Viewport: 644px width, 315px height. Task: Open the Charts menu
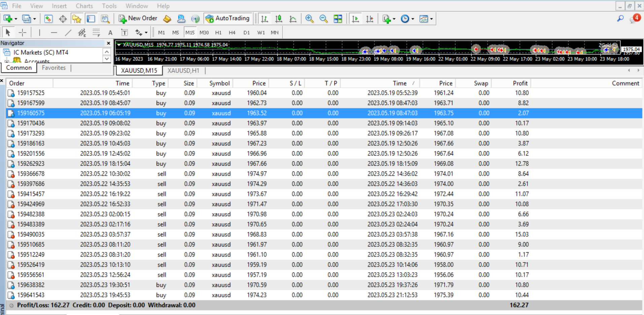(x=84, y=6)
